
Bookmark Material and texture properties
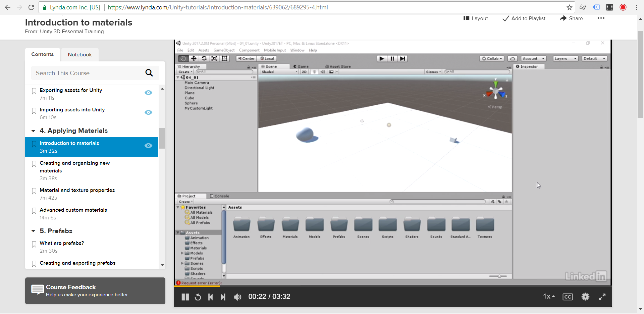[34, 191]
